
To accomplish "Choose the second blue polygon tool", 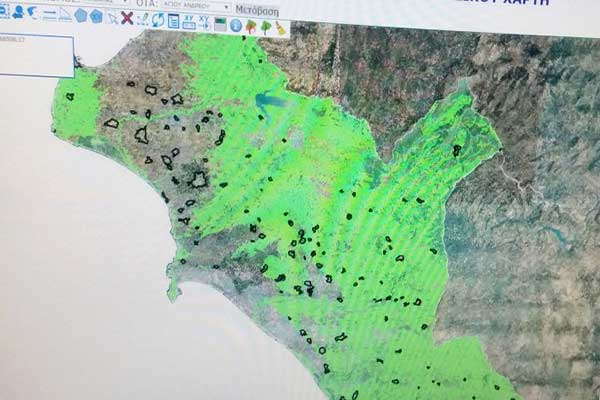I will pyautogui.click(x=96, y=16).
